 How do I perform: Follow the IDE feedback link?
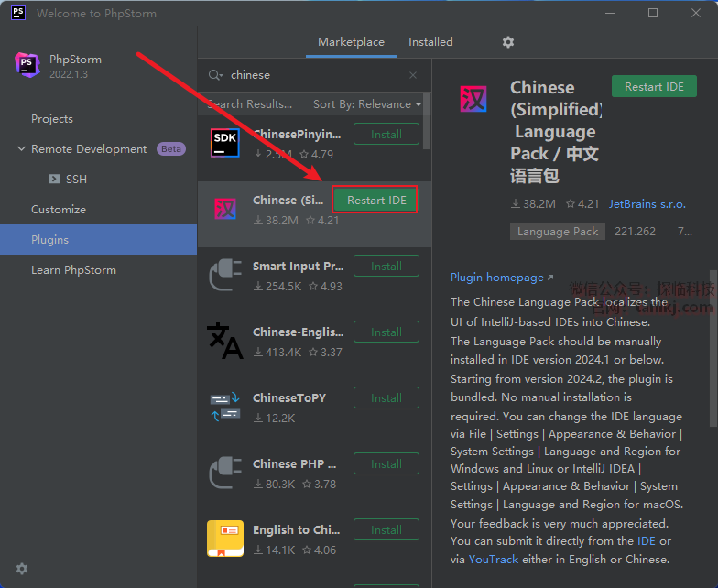click(647, 540)
